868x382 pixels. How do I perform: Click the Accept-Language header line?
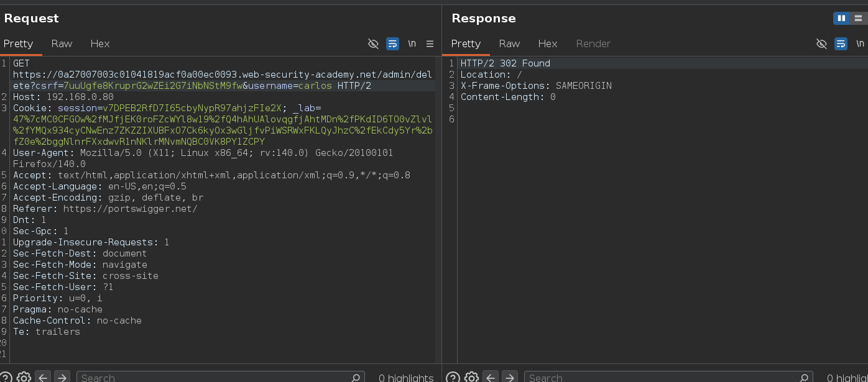pyautogui.click(x=99, y=186)
